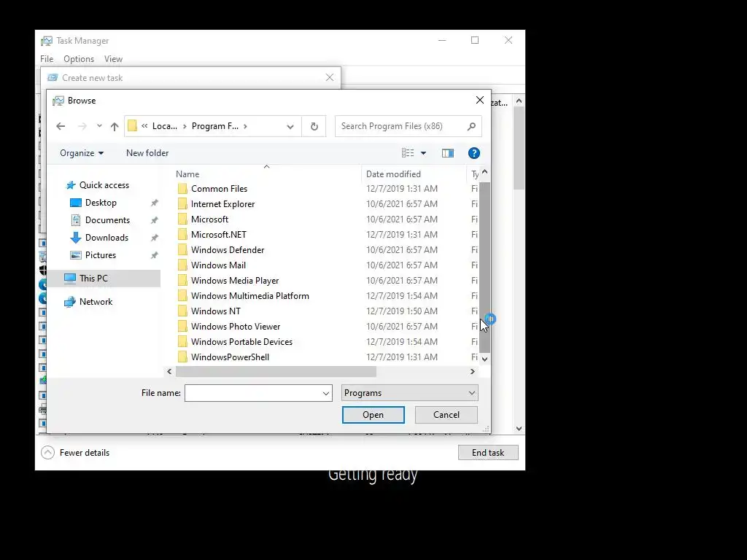This screenshot has height=560, width=747.
Task: Click the Cancel button in Browse dialog
Action: 446,415
